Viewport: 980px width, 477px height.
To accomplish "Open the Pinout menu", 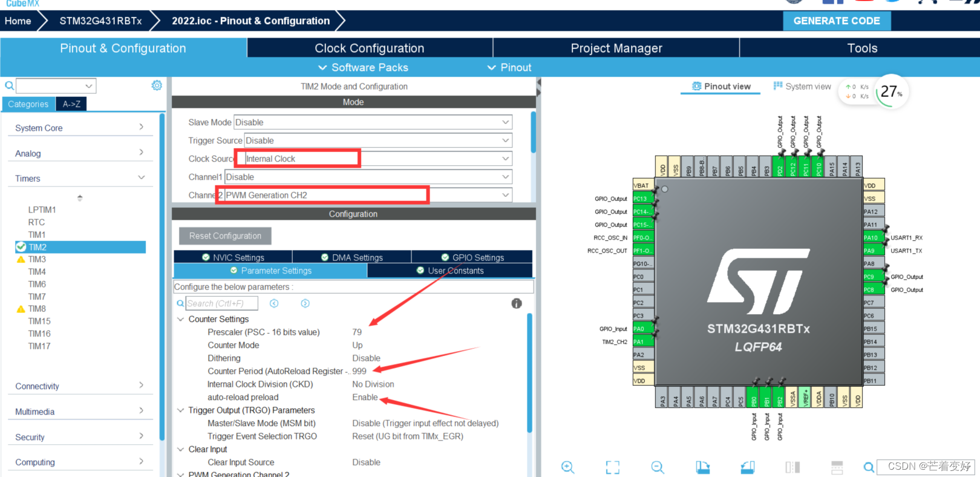I will [509, 67].
